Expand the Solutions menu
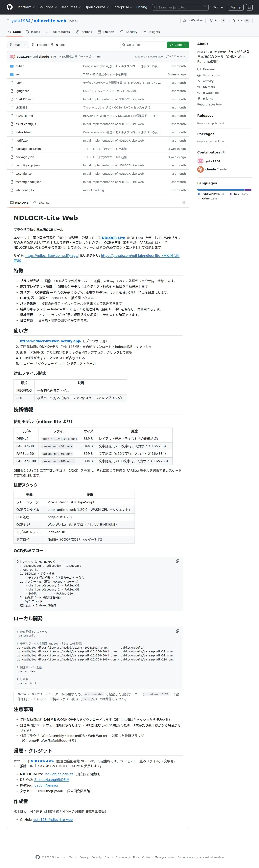 point(48,7)
